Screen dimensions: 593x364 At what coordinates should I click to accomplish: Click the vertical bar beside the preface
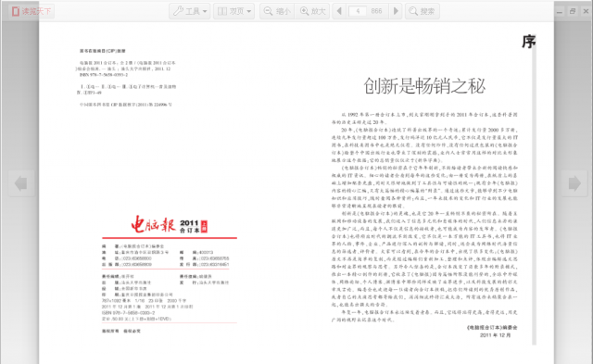pos(534,195)
